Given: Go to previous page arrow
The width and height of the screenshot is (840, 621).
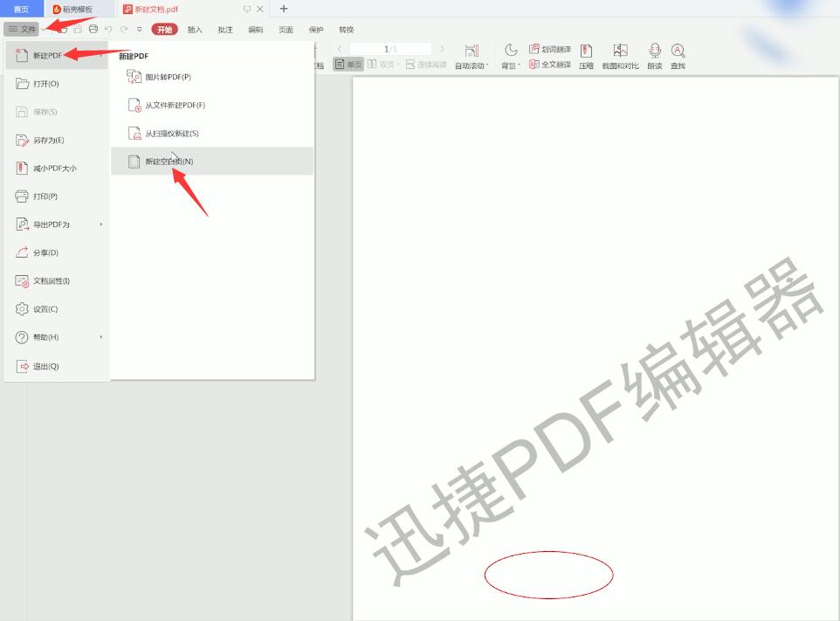Looking at the screenshot, I should 340,49.
